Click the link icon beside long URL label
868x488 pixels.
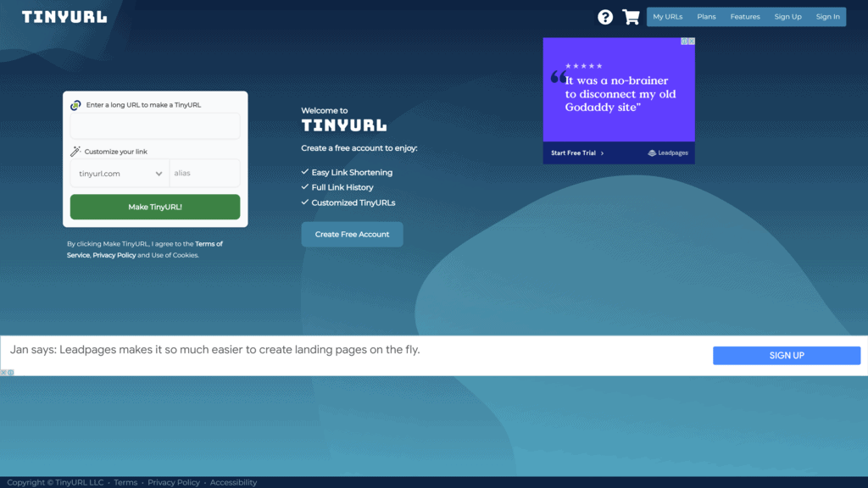pos(75,105)
